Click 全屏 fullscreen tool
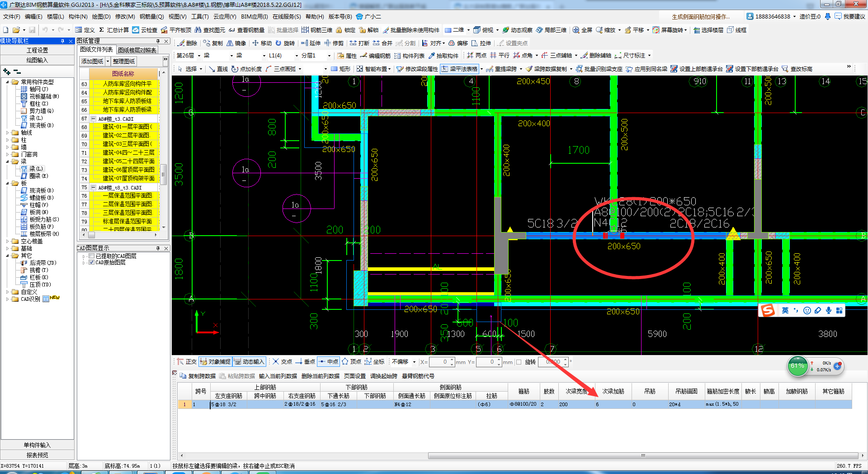868x474 pixels. click(582, 30)
